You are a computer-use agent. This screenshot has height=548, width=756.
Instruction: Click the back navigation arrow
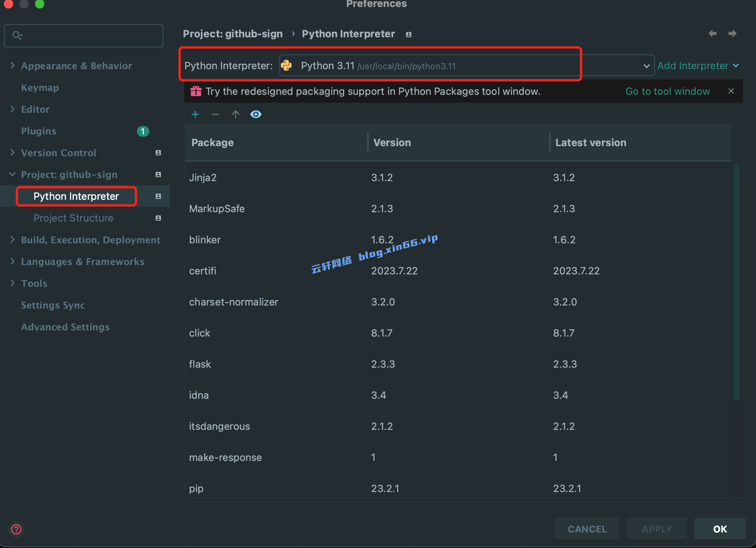pos(712,33)
